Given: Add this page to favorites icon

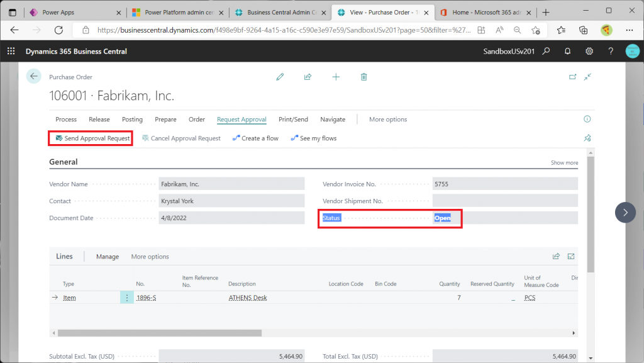Looking at the screenshot, I should [x=536, y=30].
